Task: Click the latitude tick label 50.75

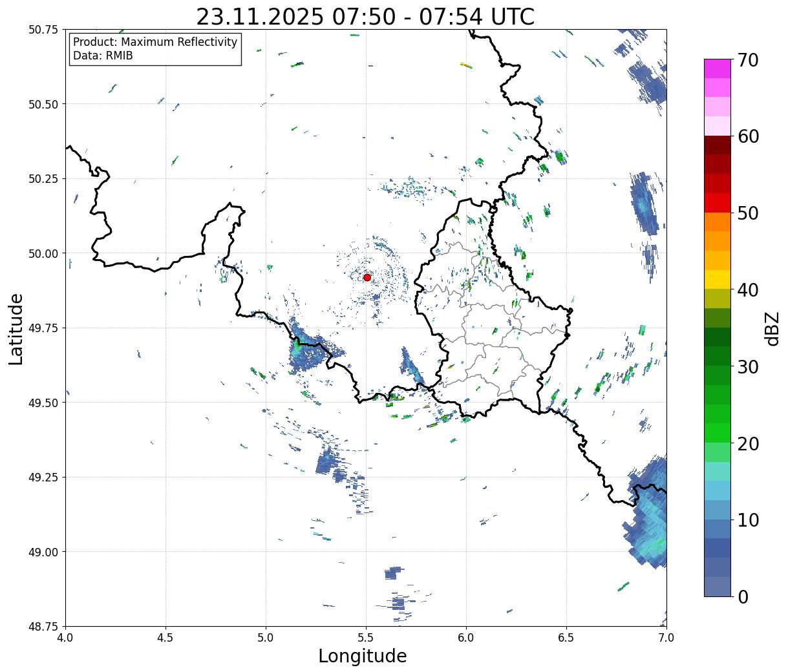Action: coord(43,30)
